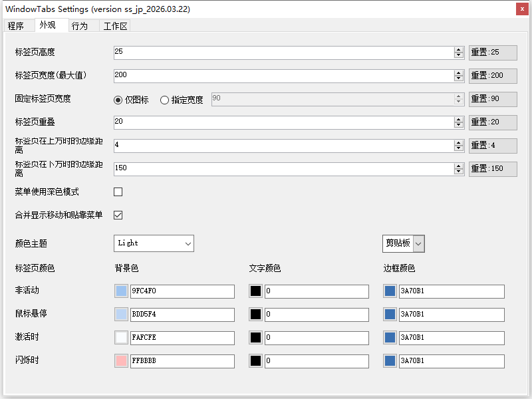Open the 剪贴板 dropdown
Image resolution: width=532 pixels, height=399 pixels.
[x=403, y=243]
